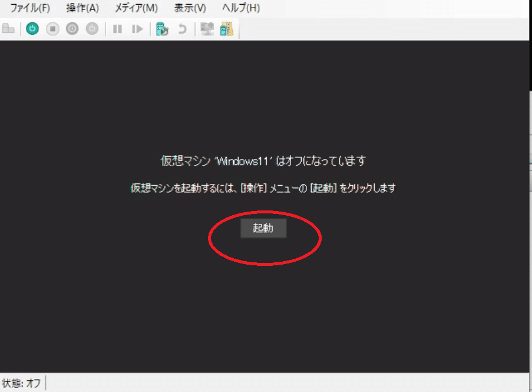
Task: Click the Ctrl+Alt+Del toolbar icon
Action: point(8,29)
